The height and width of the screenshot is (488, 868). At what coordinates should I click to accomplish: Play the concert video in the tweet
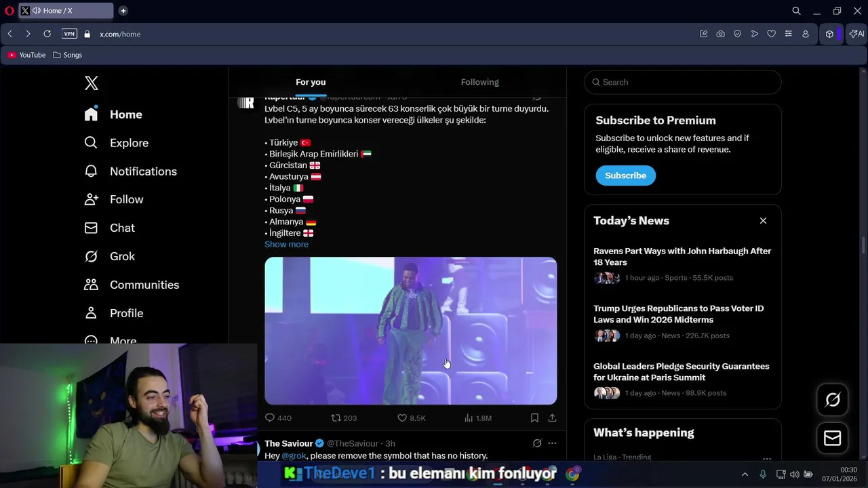(411, 331)
